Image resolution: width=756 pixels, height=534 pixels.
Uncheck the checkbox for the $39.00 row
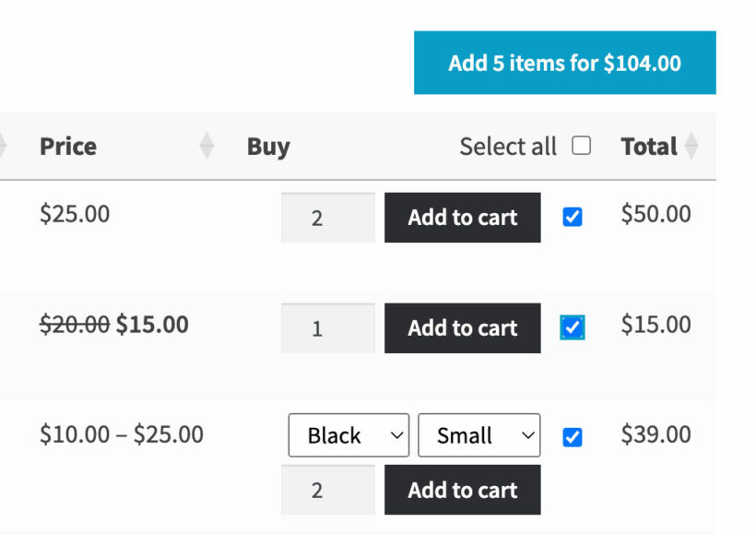(573, 436)
